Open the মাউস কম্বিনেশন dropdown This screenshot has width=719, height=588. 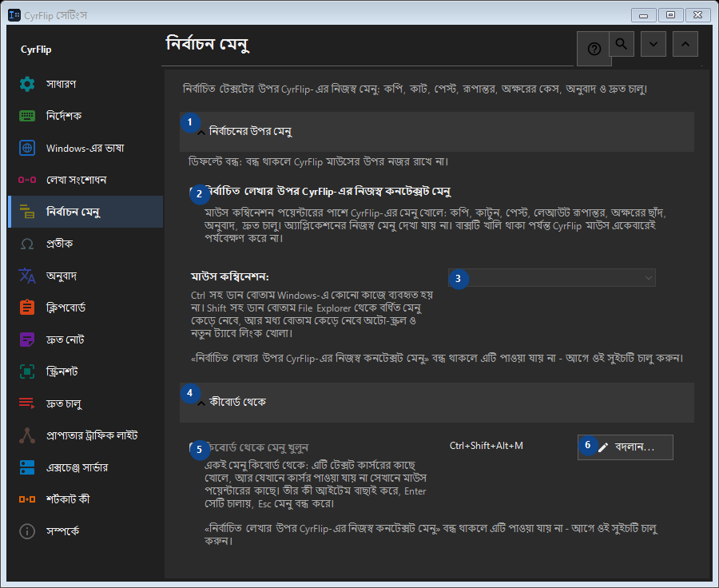tap(551, 278)
